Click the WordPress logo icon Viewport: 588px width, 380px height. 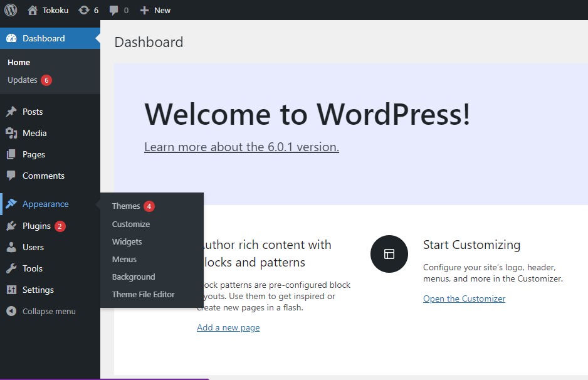pos(11,10)
